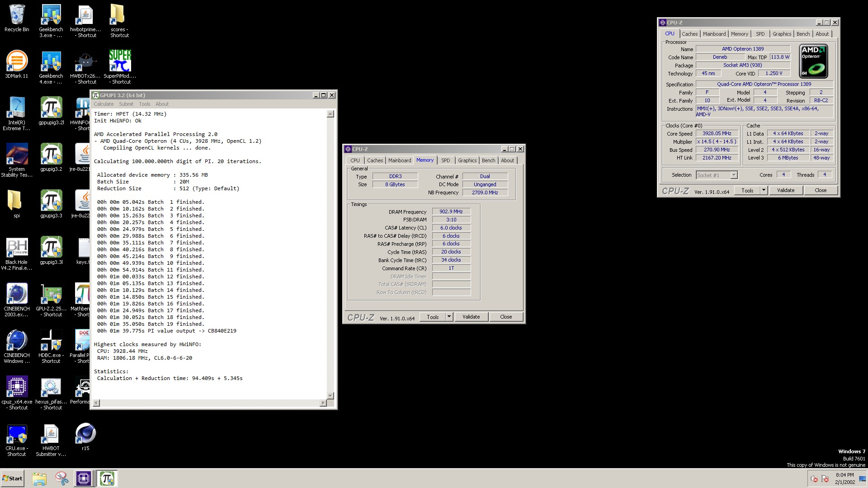
Task: Launch the 3DMark 11 desktop icon
Action: click(17, 65)
